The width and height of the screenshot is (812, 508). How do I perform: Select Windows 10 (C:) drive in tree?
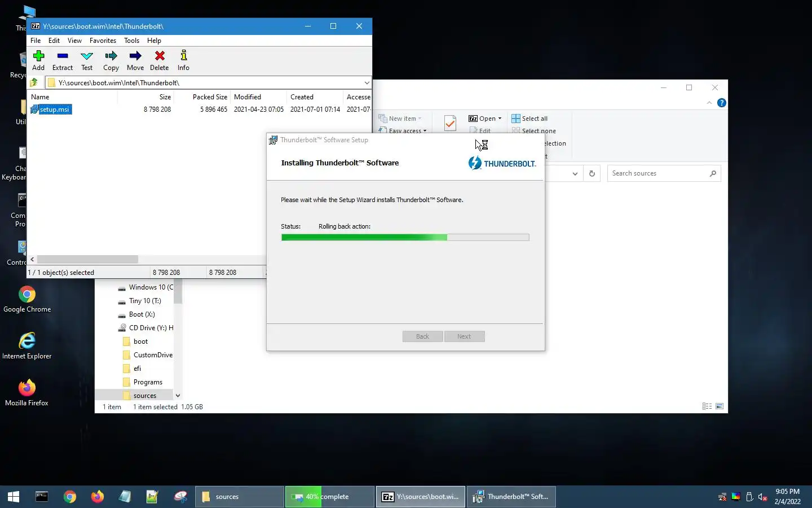point(145,287)
